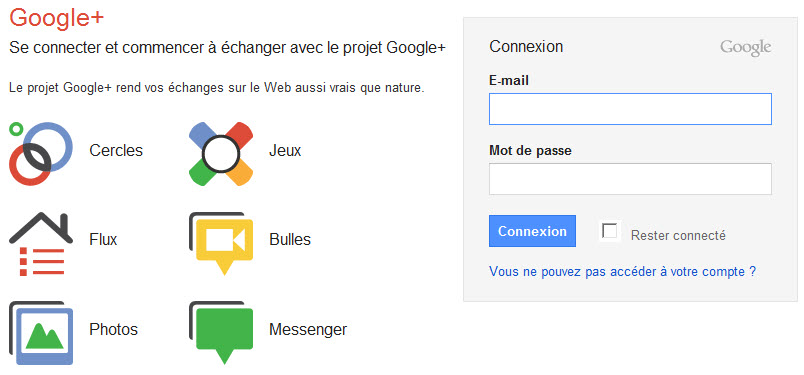Viewport: 804px width, 375px height.
Task: Open the Photos text label
Action: pos(113,329)
